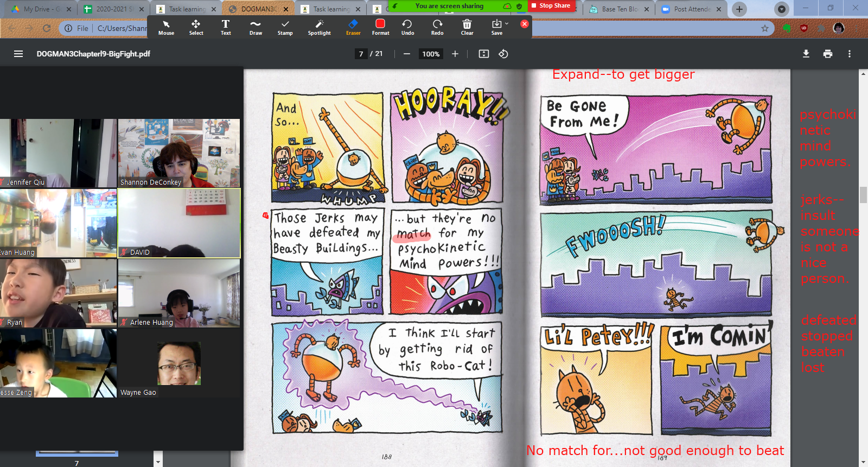Switch to the Base Ten Blocks tab
Viewport: 868px width, 467px height.
[618, 9]
